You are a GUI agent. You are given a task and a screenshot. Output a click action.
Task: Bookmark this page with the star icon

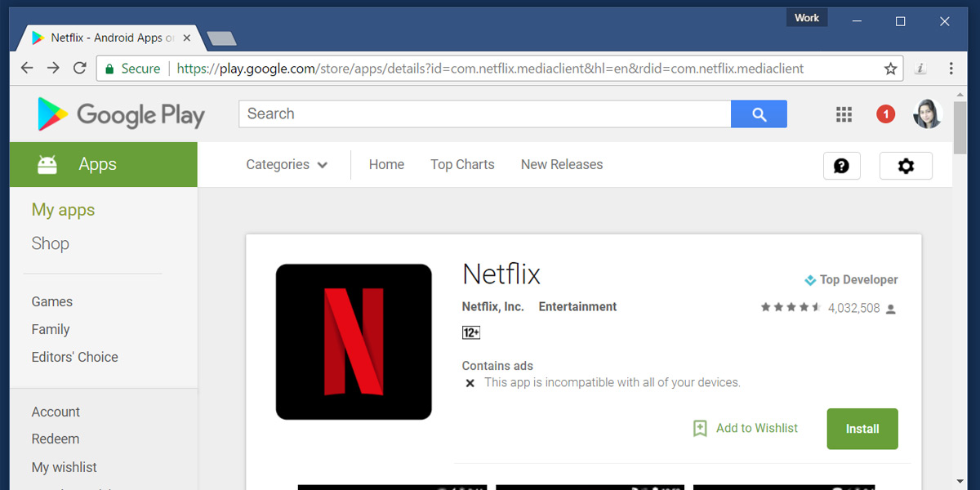pyautogui.click(x=890, y=69)
